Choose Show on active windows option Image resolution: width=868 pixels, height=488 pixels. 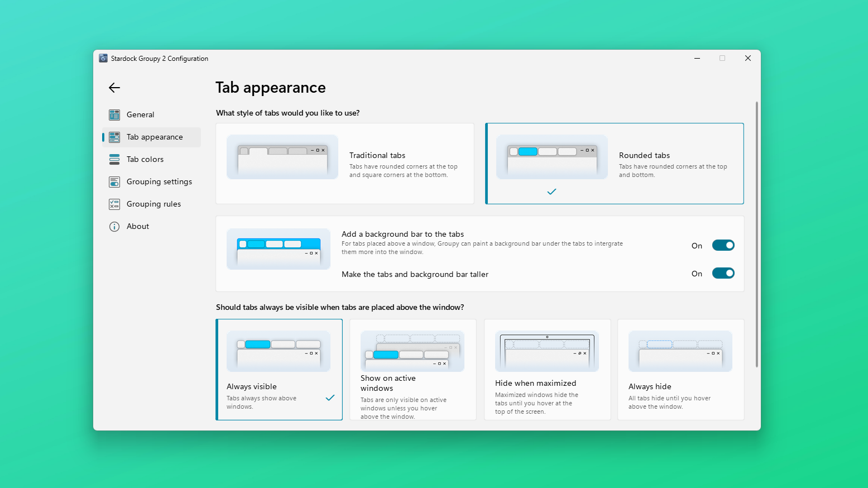point(413,370)
